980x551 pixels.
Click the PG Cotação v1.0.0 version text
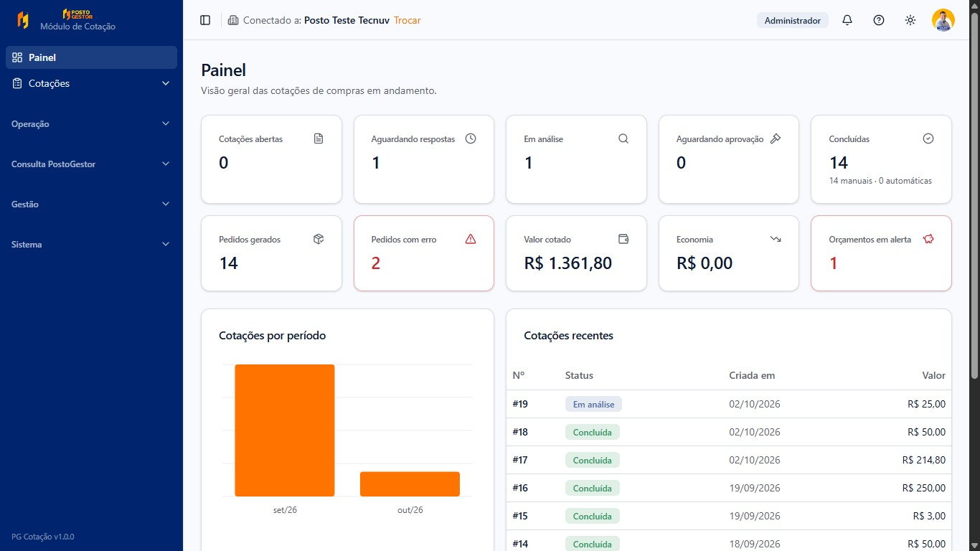tap(43, 537)
